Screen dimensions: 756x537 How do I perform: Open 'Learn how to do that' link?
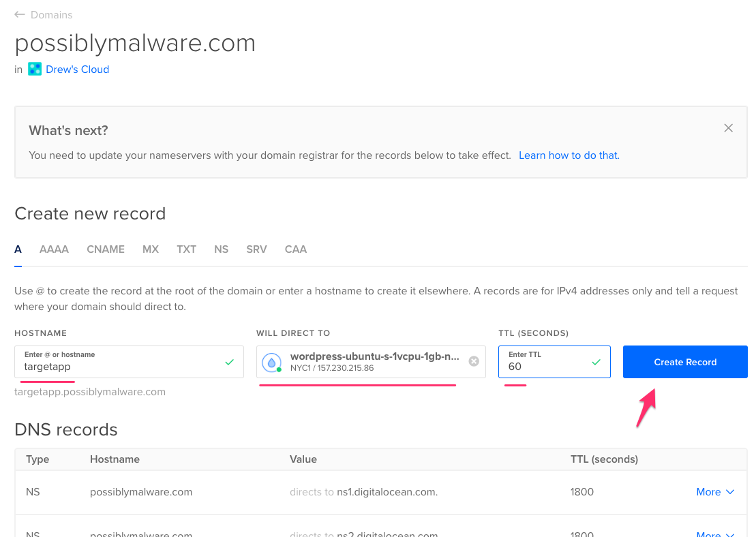(569, 155)
